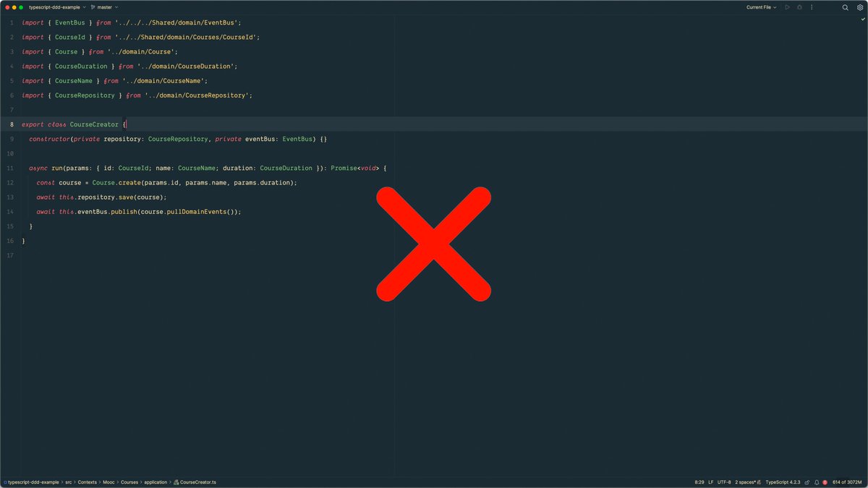Toggle the read-only lock icon
The image size is (868, 488).
[x=807, y=481]
